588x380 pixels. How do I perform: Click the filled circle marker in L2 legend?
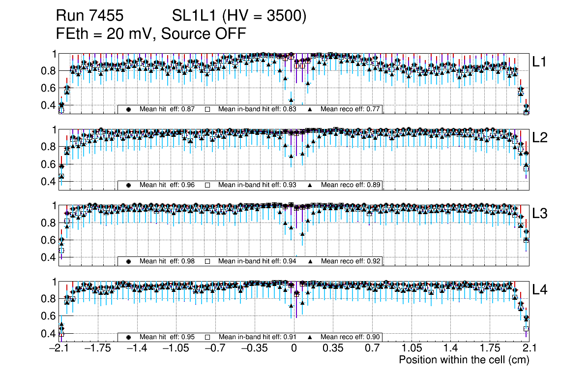[x=128, y=185]
